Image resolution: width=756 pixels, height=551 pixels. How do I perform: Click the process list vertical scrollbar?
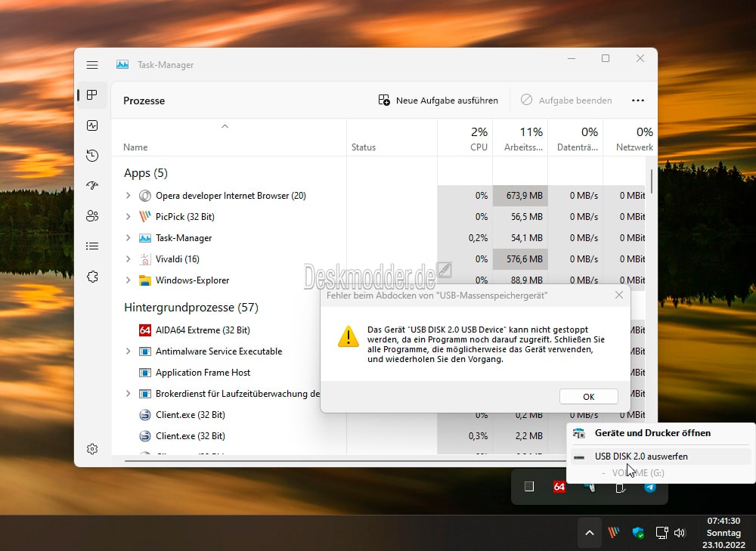coord(651,181)
